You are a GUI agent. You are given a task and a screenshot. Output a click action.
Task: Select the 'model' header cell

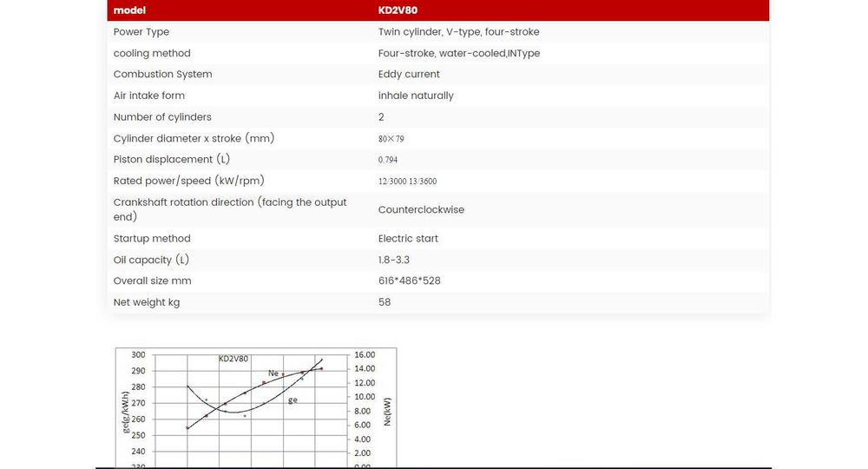[129, 10]
